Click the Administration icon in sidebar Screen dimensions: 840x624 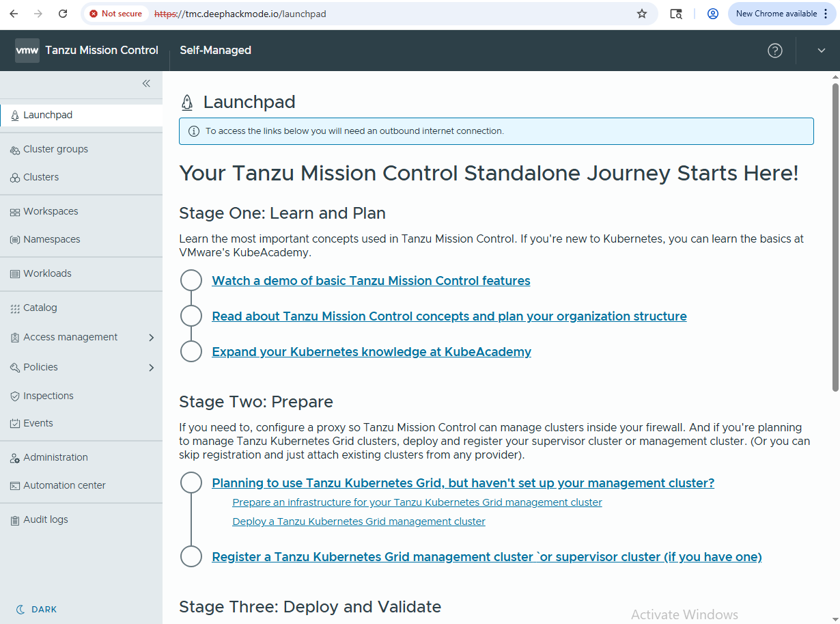[x=15, y=458]
